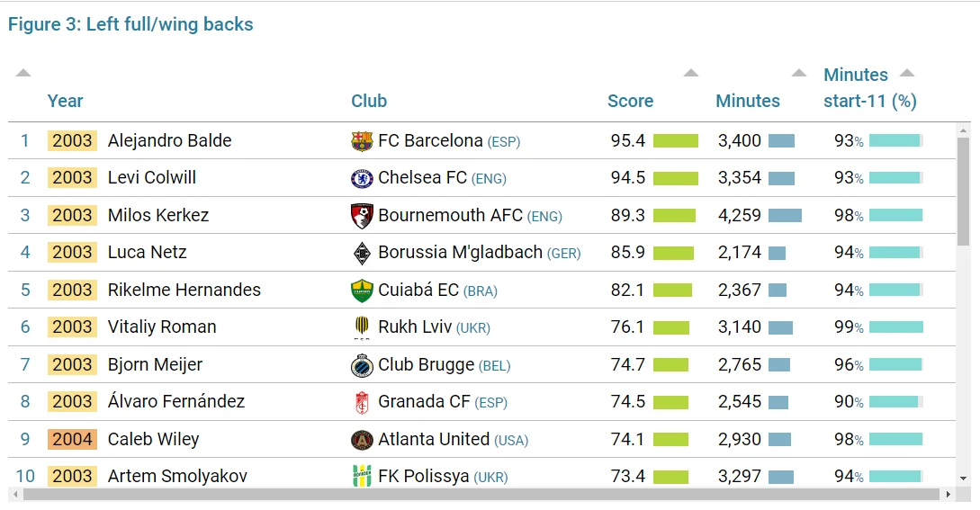Click the FC Barcelona club crest
The image size is (980, 510).
pos(362,141)
